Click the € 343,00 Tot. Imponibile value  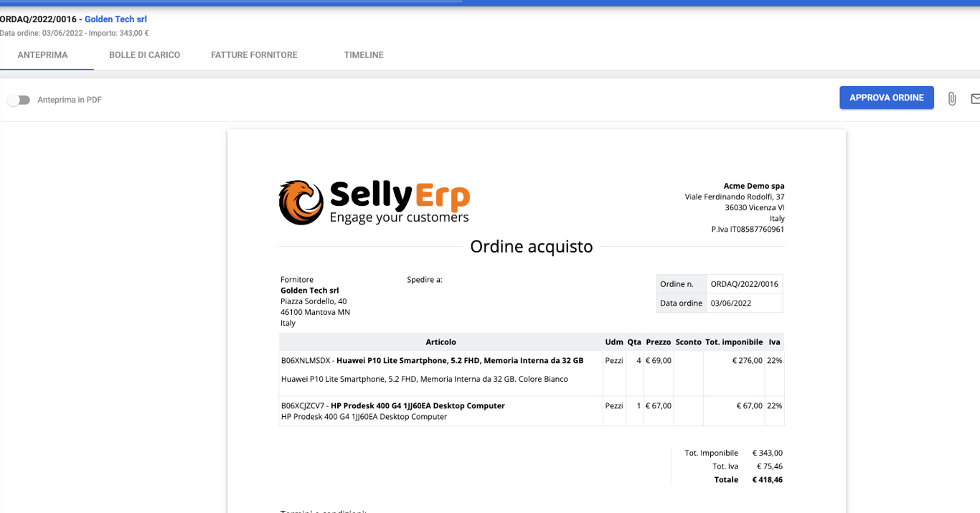tap(767, 453)
